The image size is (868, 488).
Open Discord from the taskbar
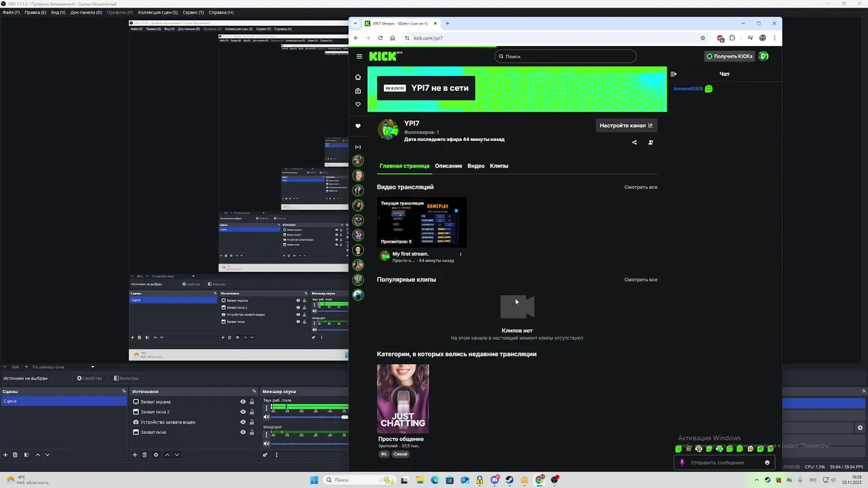[495, 480]
